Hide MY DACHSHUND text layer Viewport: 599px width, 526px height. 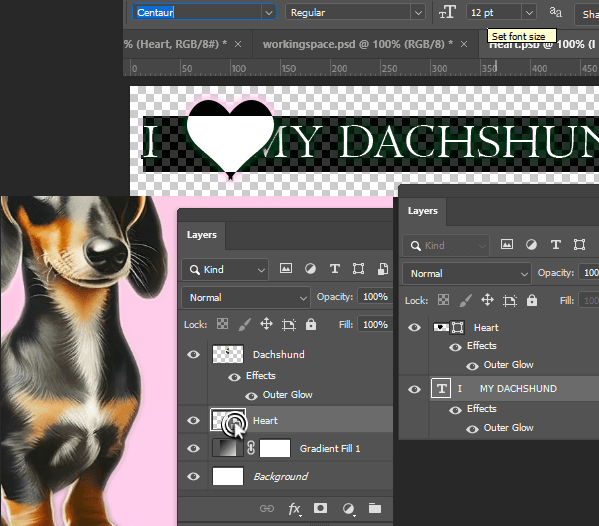tap(414, 389)
